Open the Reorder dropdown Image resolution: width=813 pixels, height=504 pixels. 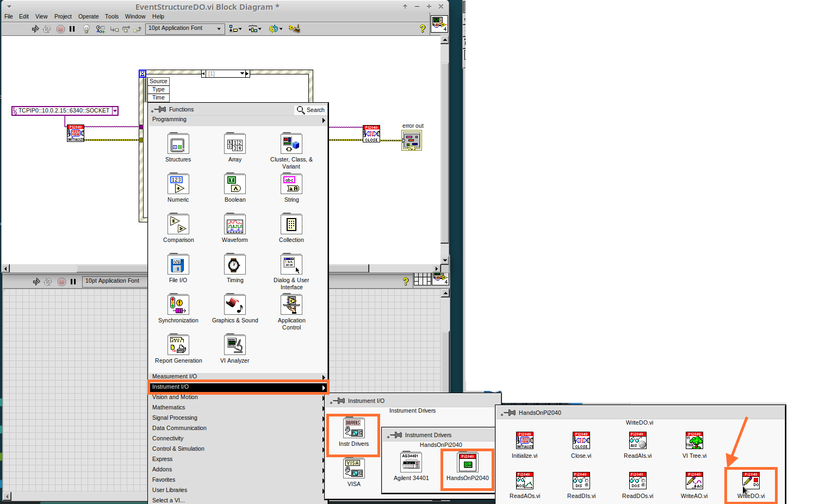click(276, 29)
